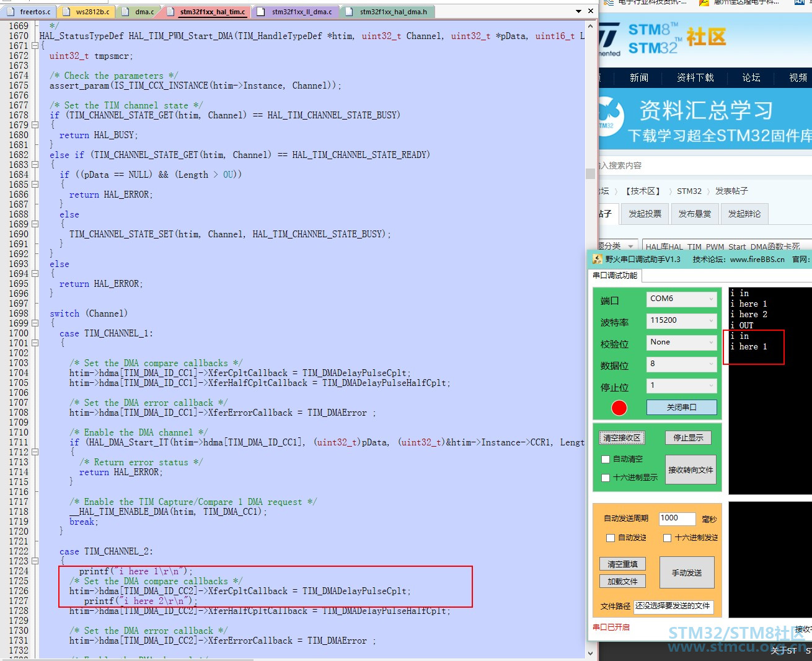Collapse the fold marker at line 1723

[x=35, y=561]
